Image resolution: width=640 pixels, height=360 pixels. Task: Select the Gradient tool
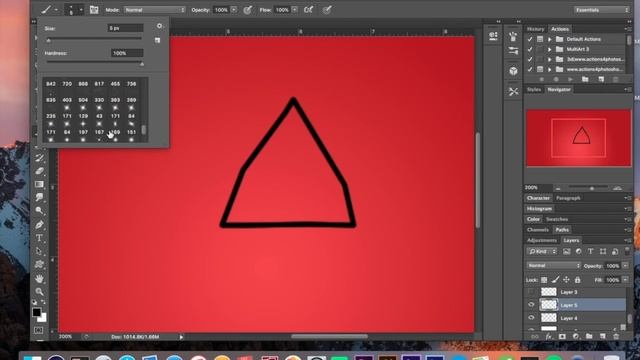(39, 184)
